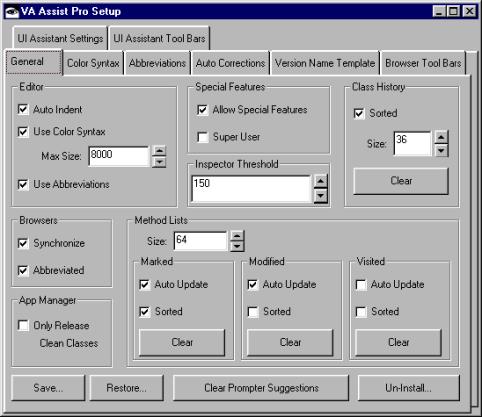
Task: Open the Version Name Template tab
Action: pyautogui.click(x=325, y=63)
